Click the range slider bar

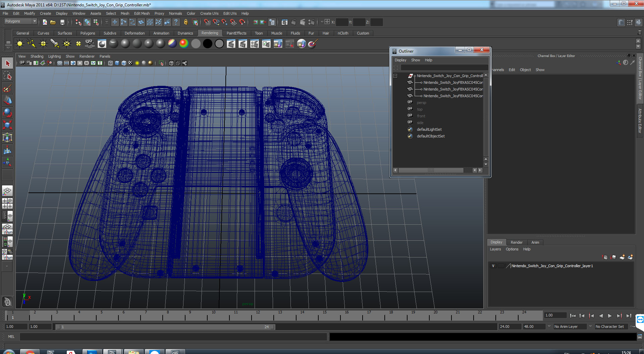tap(165, 327)
